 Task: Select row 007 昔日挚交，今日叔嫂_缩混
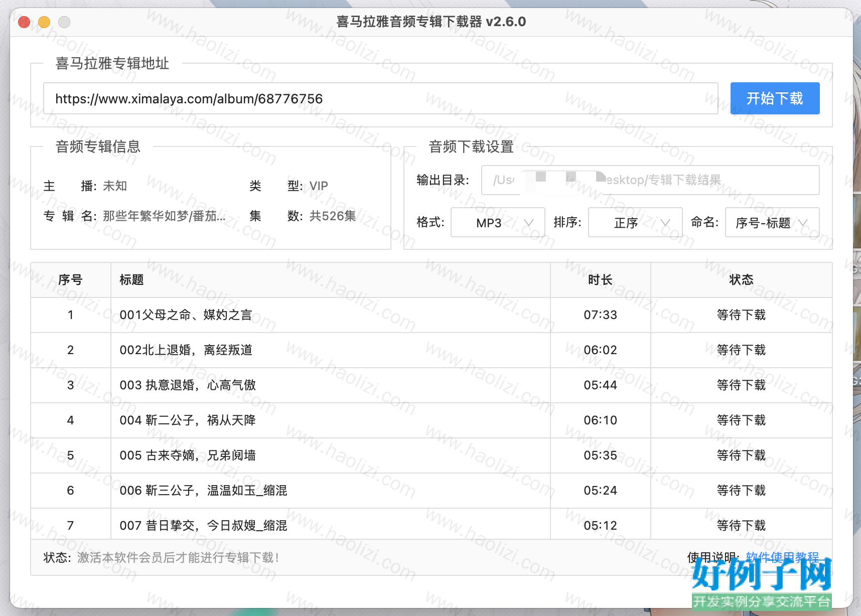point(432,525)
